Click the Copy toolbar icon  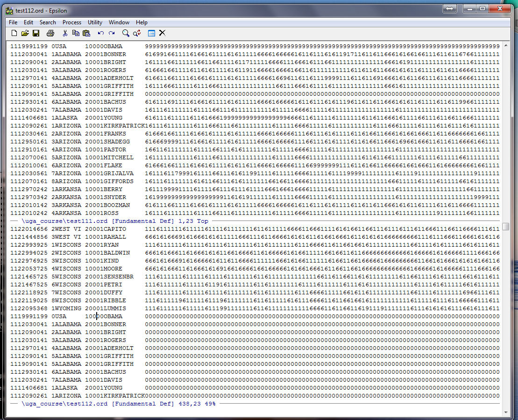point(76,33)
